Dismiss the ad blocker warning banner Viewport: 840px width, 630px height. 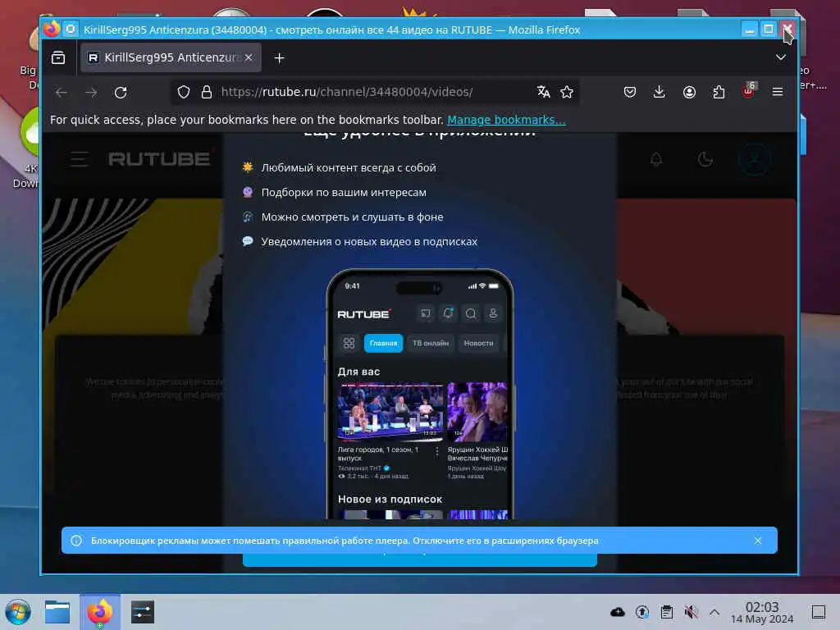click(x=758, y=541)
